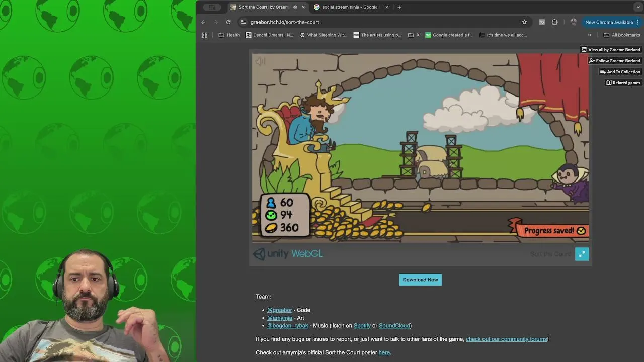The image size is (644, 362).
Task: Open the @amymja profile link
Action: click(279, 318)
